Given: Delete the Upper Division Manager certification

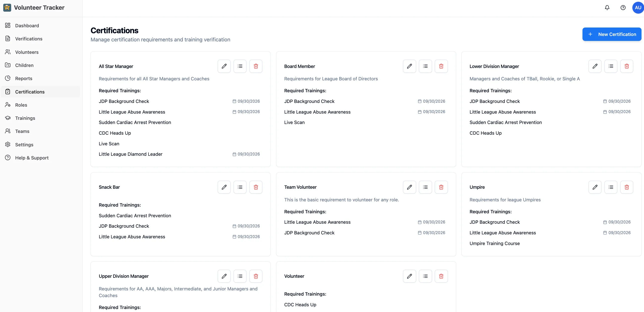Looking at the screenshot, I should 256,276.
